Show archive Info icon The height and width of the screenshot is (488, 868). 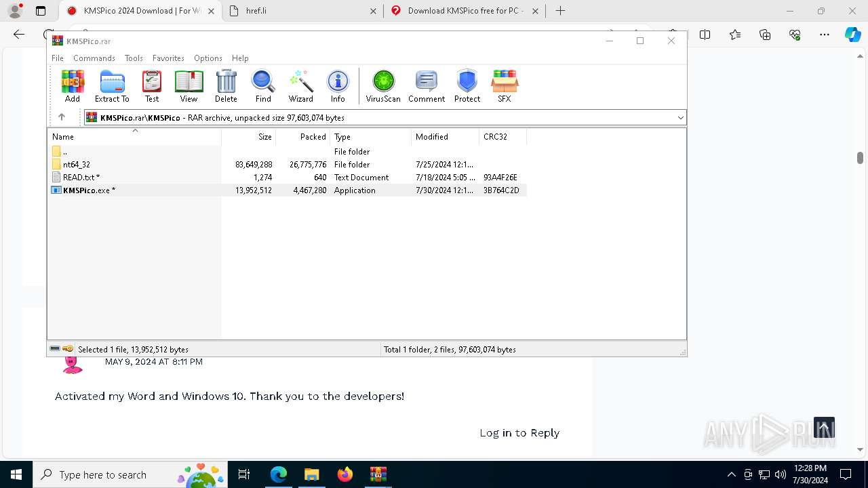click(338, 86)
